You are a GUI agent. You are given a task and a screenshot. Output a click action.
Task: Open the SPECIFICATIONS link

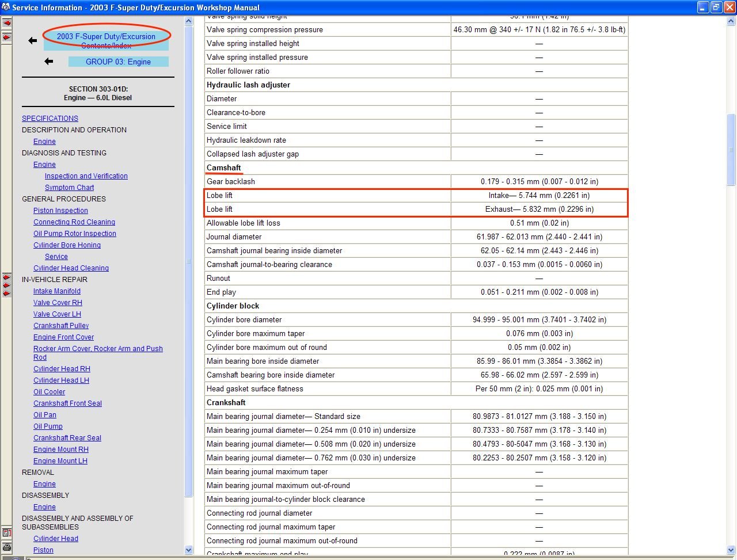[x=50, y=118]
